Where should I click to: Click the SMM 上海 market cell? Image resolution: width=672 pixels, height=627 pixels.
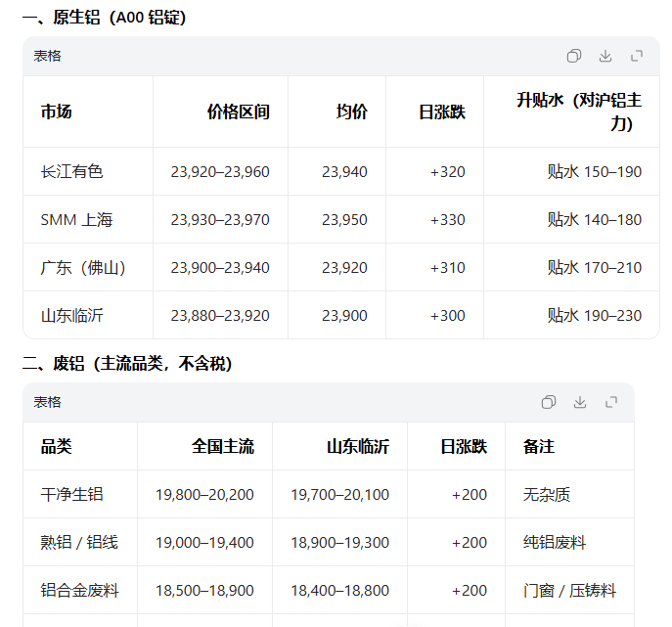coord(76,220)
